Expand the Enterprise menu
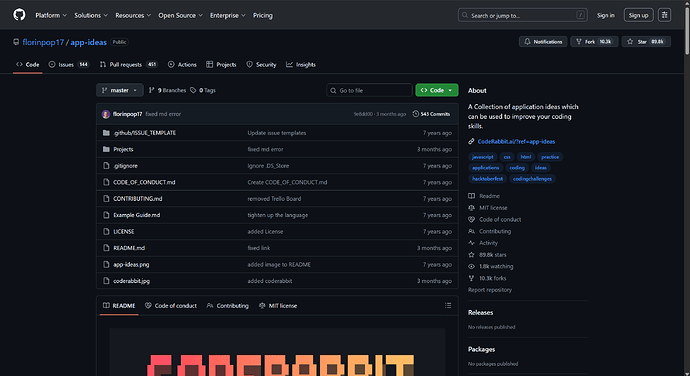The width and height of the screenshot is (690, 376). pos(228,15)
